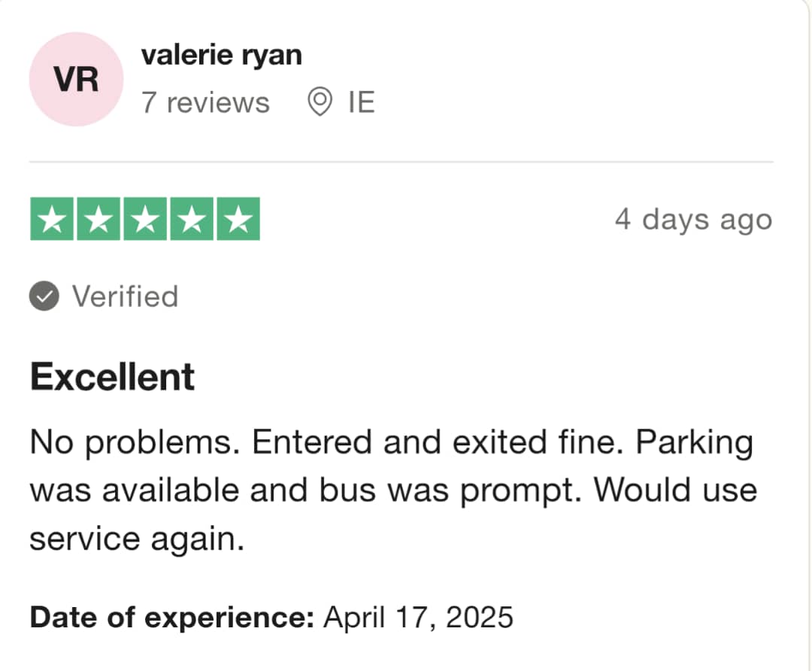Click the 4 days ago timestamp
This screenshot has height=671, width=812.
(694, 220)
